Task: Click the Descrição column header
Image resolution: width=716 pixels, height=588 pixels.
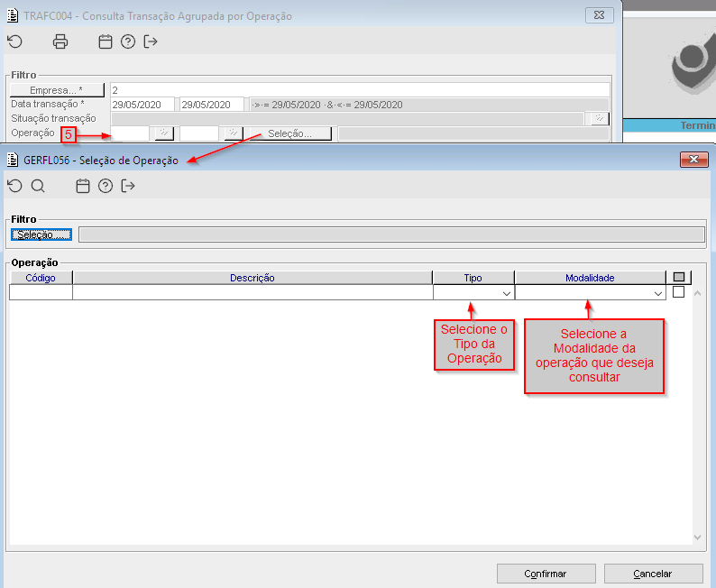Action: [x=252, y=278]
